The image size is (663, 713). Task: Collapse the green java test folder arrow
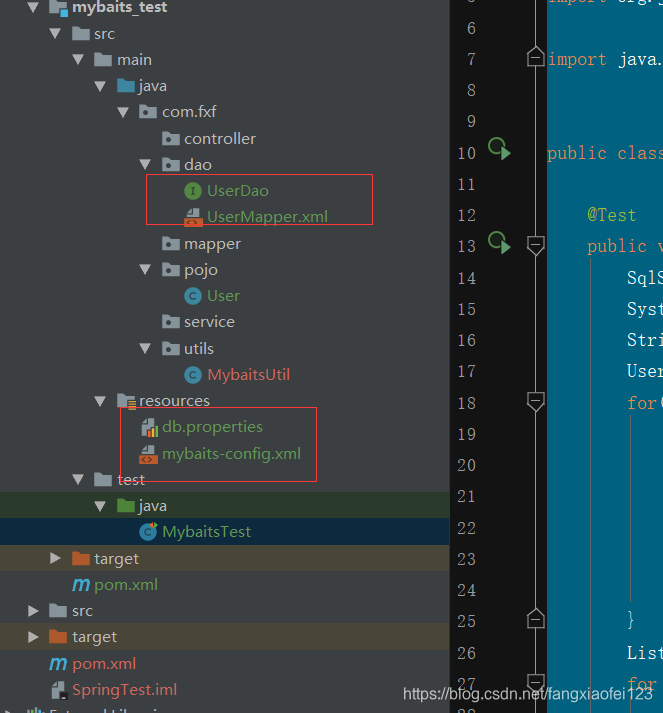click(100, 506)
